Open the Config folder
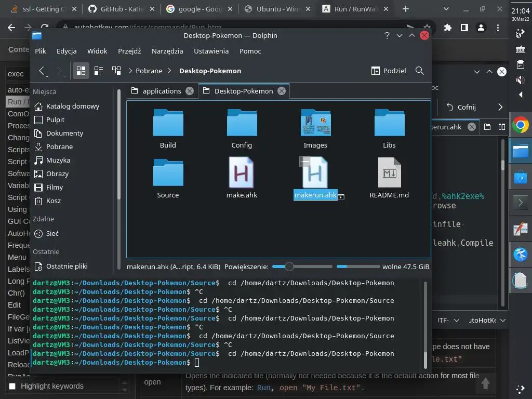Image resolution: width=532 pixels, height=399 pixels. pos(242,129)
